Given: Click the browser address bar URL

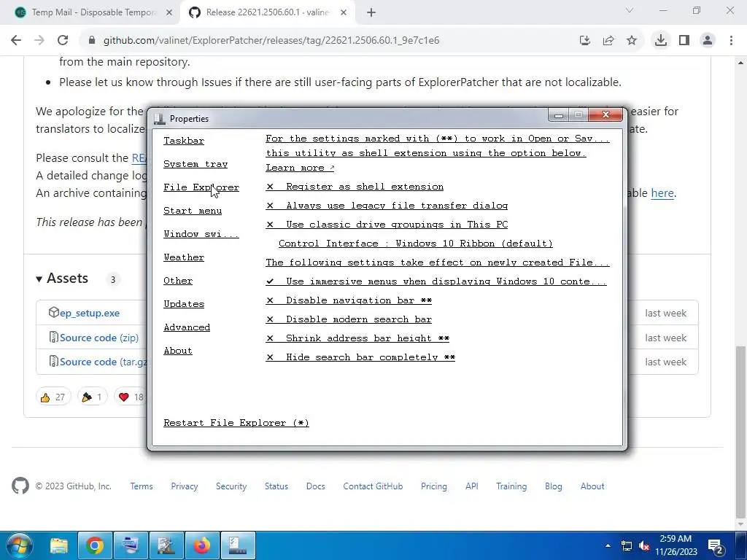Looking at the screenshot, I should [x=271, y=41].
